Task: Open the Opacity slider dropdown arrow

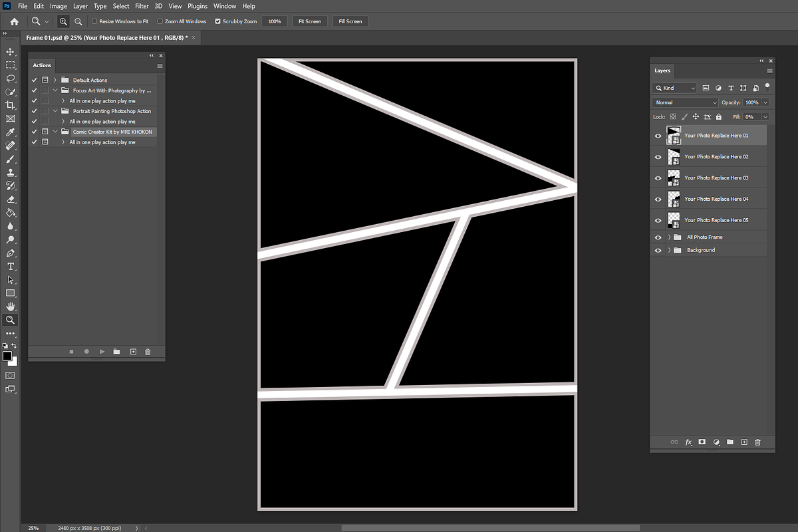Action: [765, 102]
